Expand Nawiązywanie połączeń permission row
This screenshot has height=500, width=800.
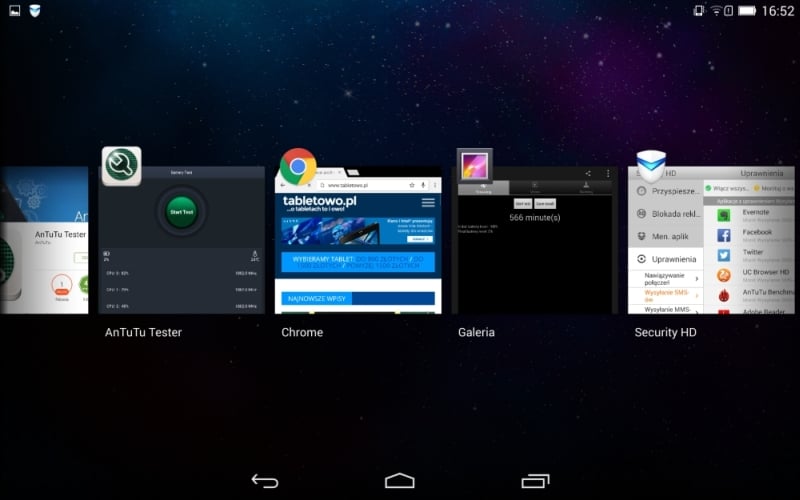[x=665, y=279]
